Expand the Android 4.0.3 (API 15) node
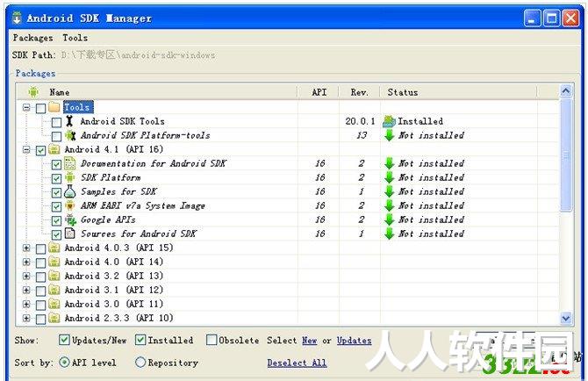 tap(26, 248)
